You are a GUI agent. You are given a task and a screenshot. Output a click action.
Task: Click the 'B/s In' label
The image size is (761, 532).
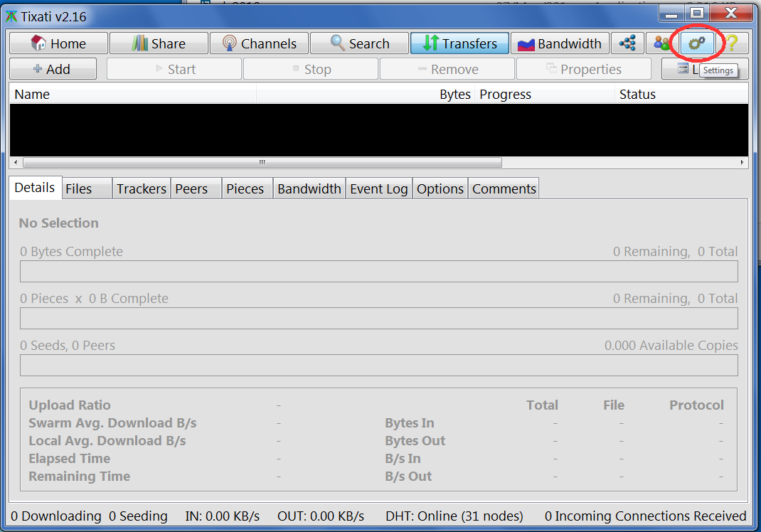click(403, 458)
